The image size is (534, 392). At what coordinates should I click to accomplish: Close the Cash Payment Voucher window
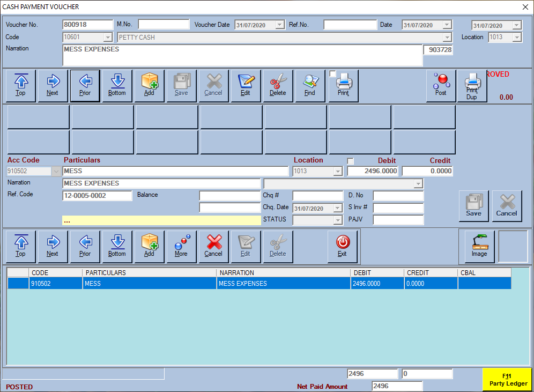pos(525,7)
